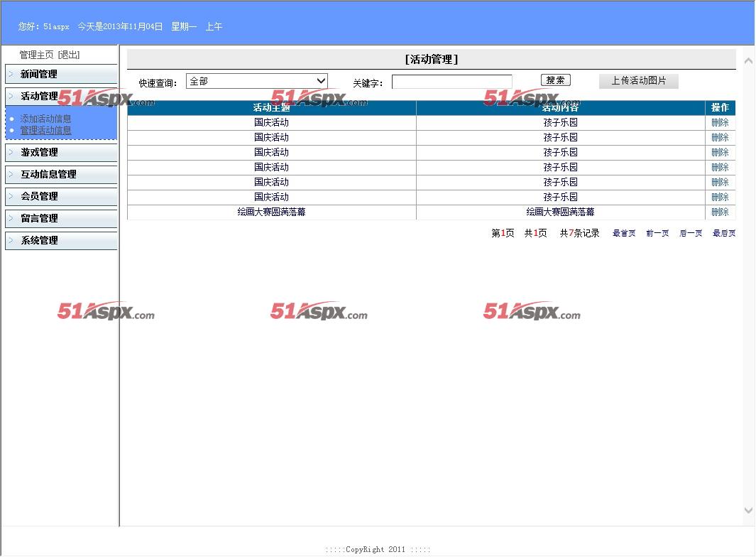
Task: Expand the 新闻管理 sidebar section
Action: (x=39, y=74)
